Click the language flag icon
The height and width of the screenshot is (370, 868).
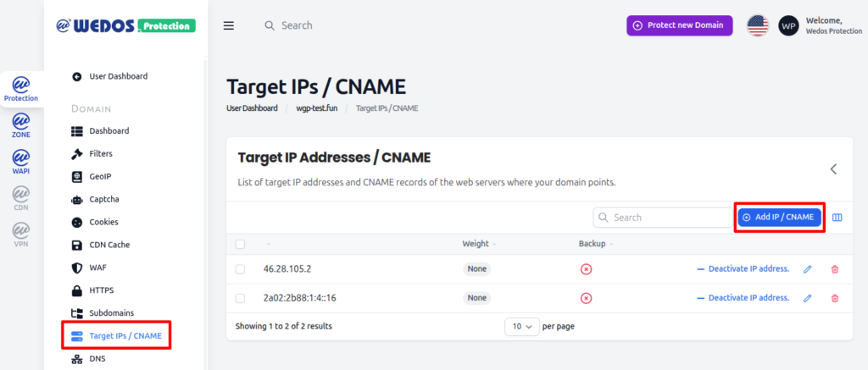coord(757,25)
